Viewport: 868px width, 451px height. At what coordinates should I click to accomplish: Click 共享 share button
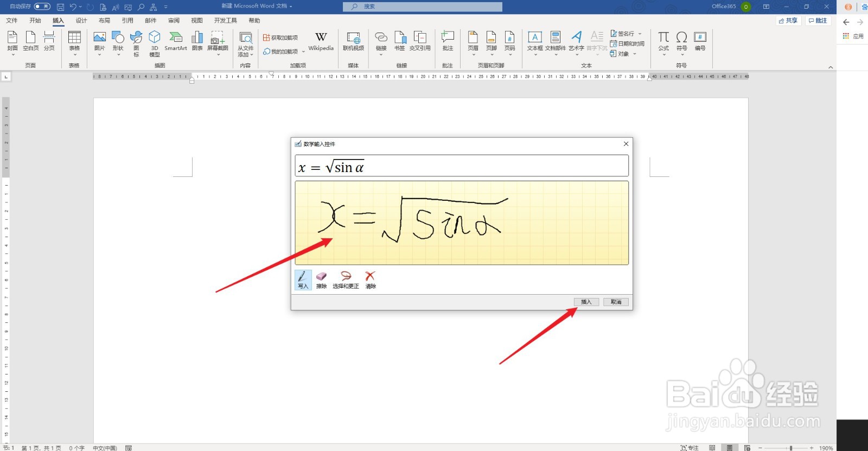point(788,21)
